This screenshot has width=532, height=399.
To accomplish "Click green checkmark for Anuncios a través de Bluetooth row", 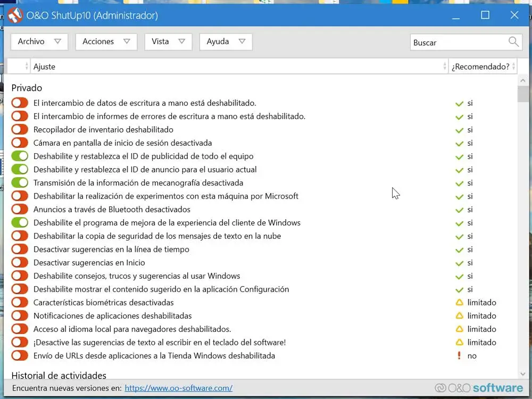I will pyautogui.click(x=460, y=210).
